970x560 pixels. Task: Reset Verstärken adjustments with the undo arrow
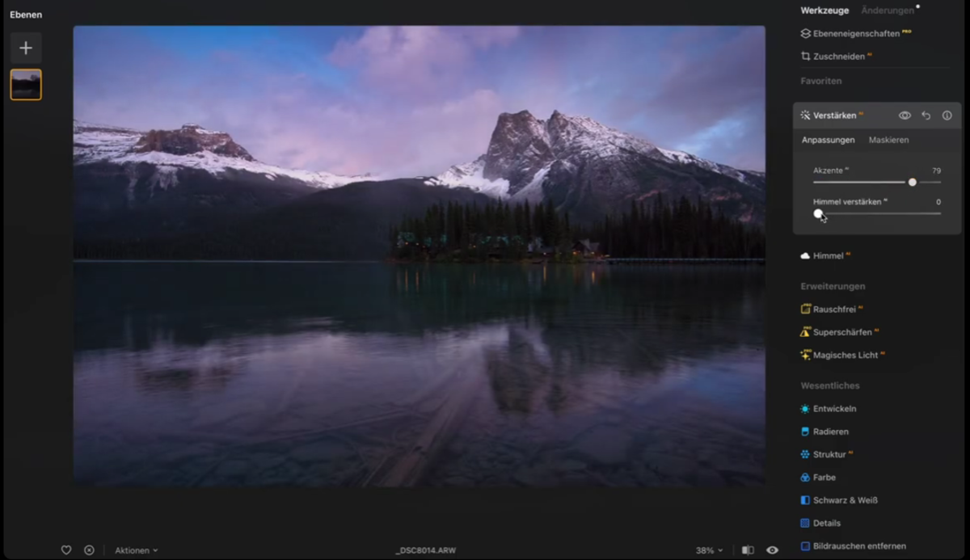click(926, 115)
